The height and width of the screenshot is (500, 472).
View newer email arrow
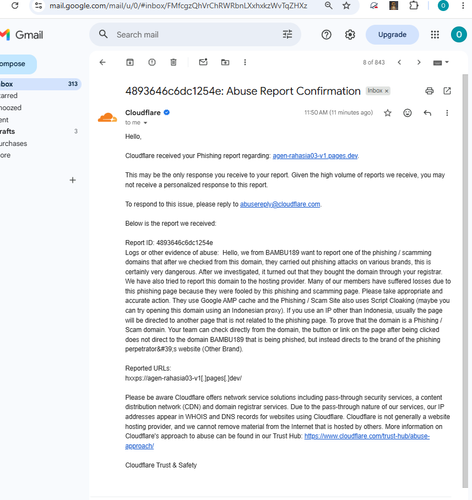[x=399, y=62]
